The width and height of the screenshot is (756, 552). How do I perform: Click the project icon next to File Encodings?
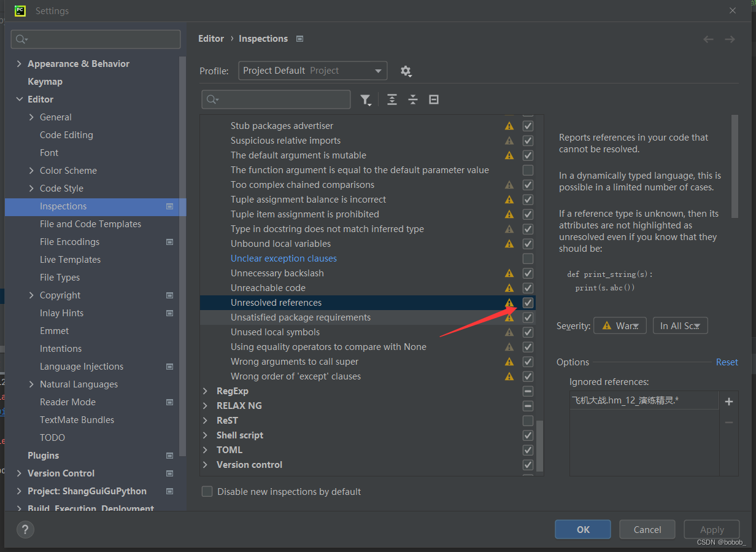pos(170,242)
